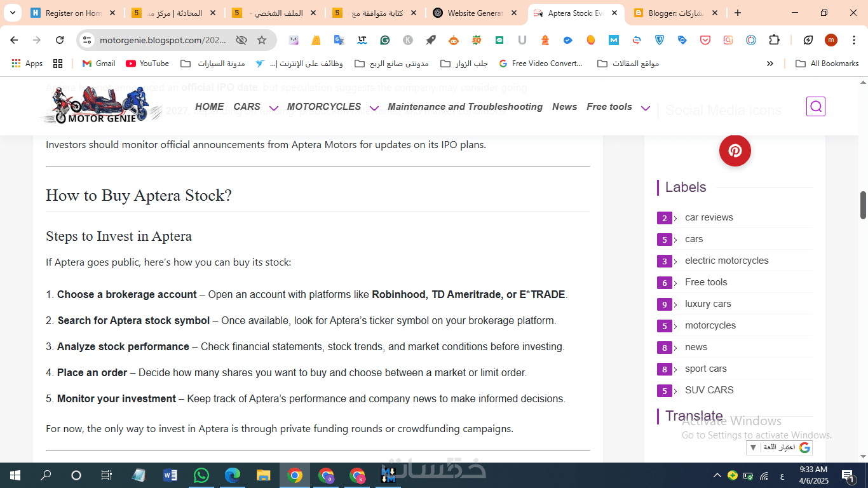Click the Bitwarden shield extension icon
This screenshot has width=868, height=488.
pos(660,40)
